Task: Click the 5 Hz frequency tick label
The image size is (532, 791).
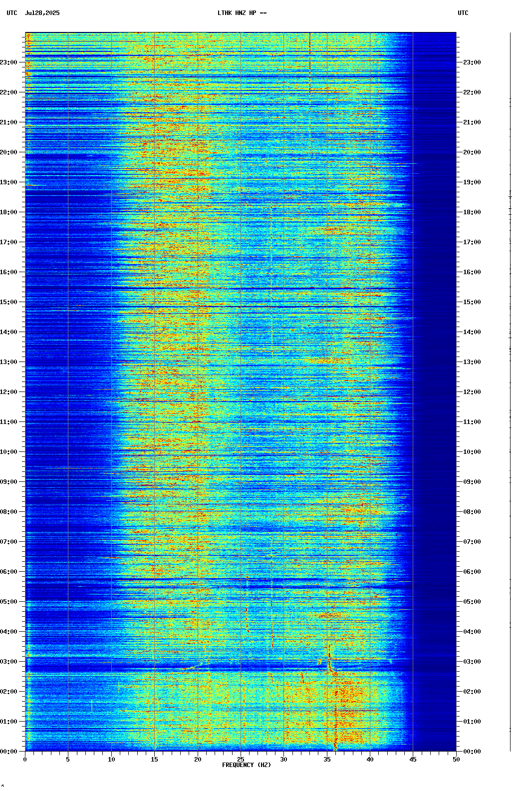Action: pos(68,760)
